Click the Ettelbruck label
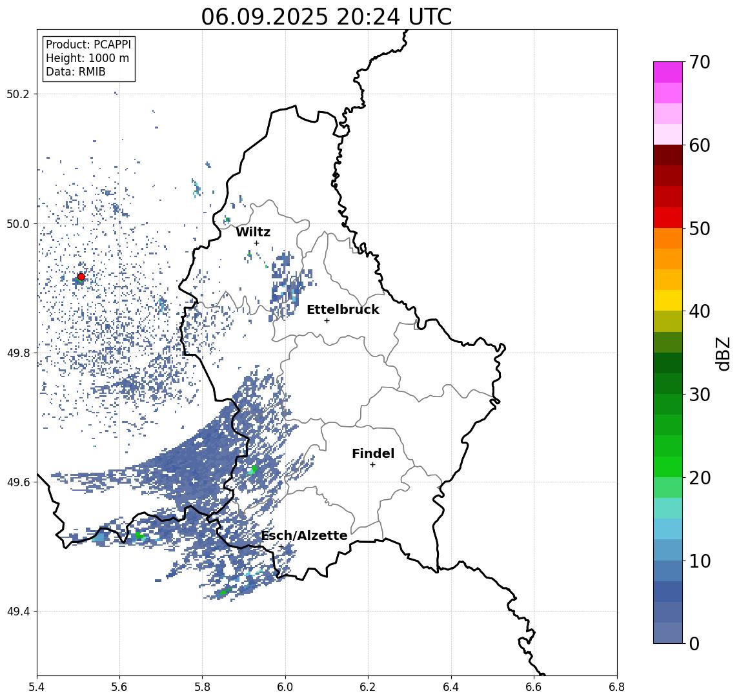 tap(343, 309)
